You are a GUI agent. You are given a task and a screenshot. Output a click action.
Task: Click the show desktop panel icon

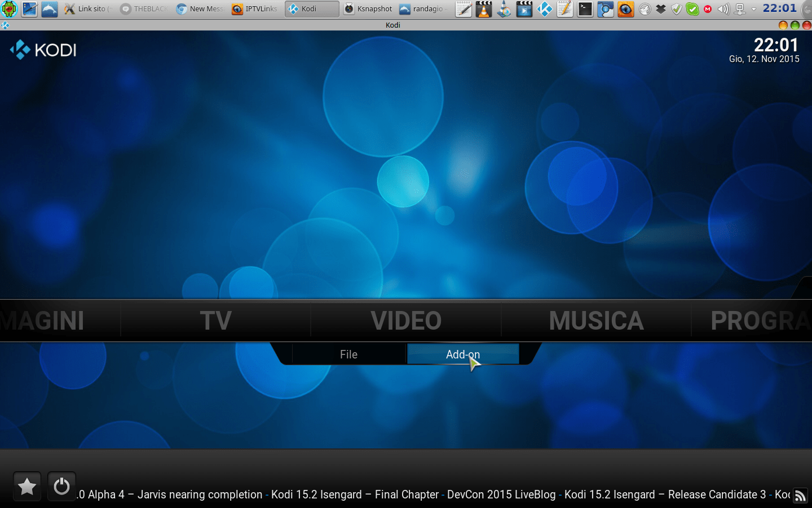(x=29, y=8)
